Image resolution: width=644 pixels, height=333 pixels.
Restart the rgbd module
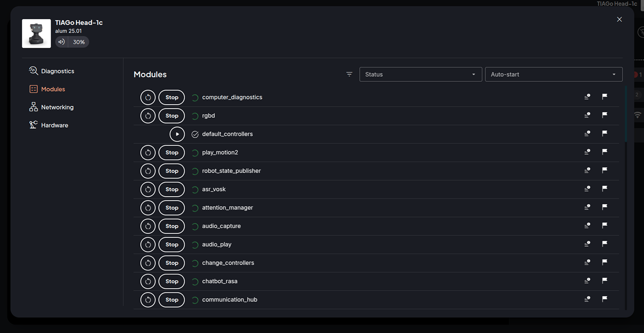[148, 116]
